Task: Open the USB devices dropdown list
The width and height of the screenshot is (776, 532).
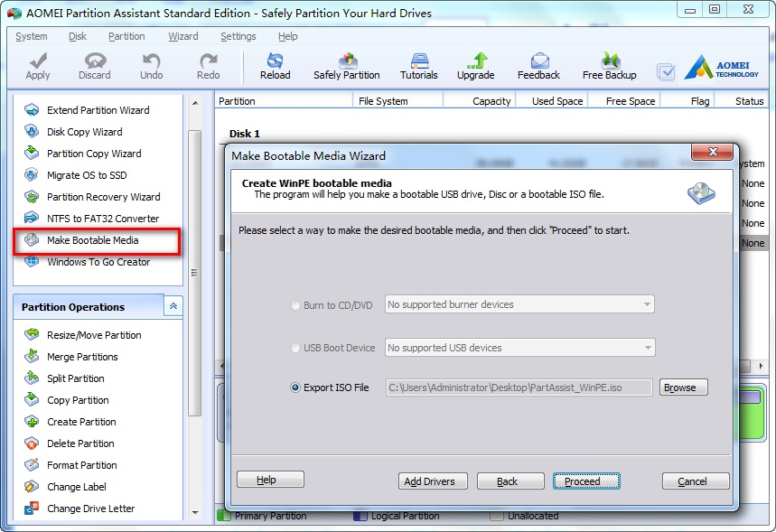Action: click(647, 348)
